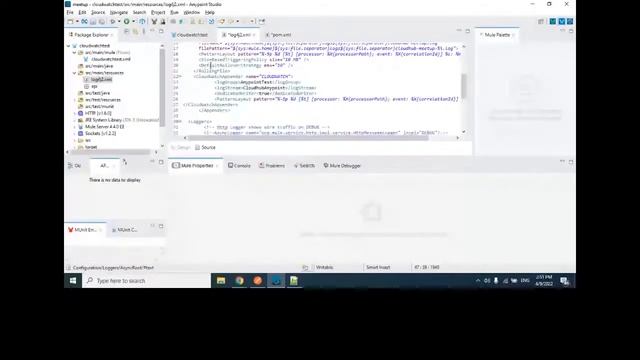This screenshot has height=360, width=640.
Task: Open the Project menu
Action: pos(158,13)
